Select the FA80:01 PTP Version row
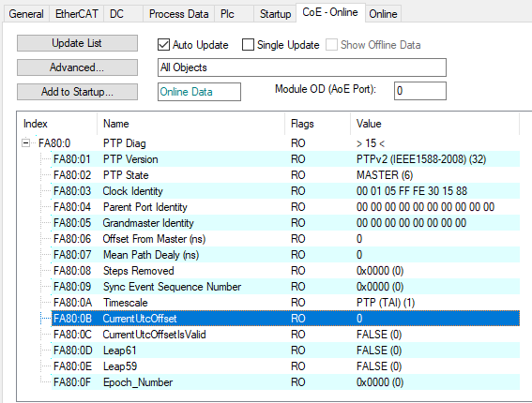532x403 pixels. click(285, 159)
